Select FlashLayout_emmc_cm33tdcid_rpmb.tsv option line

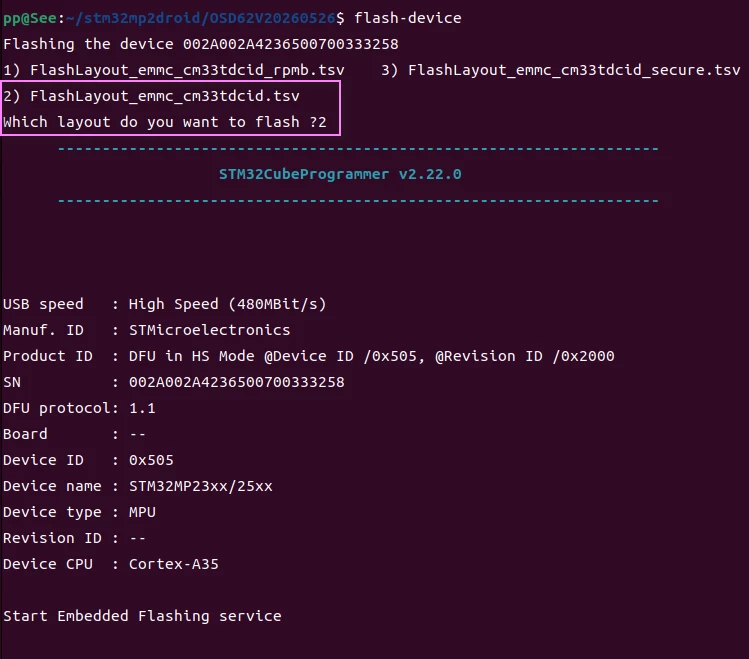coord(174,70)
